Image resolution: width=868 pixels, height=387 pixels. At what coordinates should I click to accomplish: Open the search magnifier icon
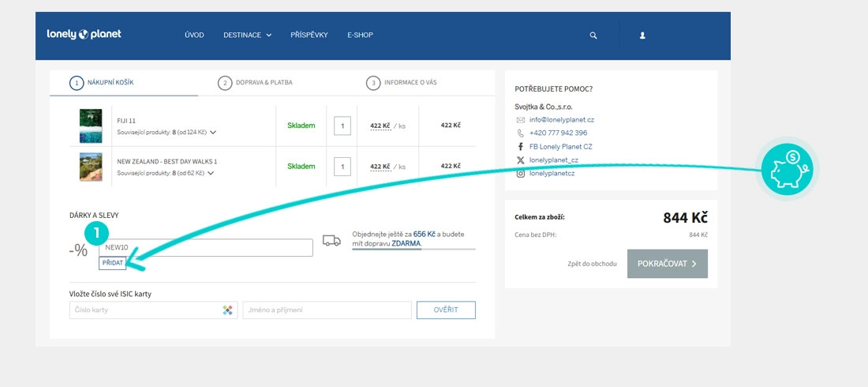593,36
